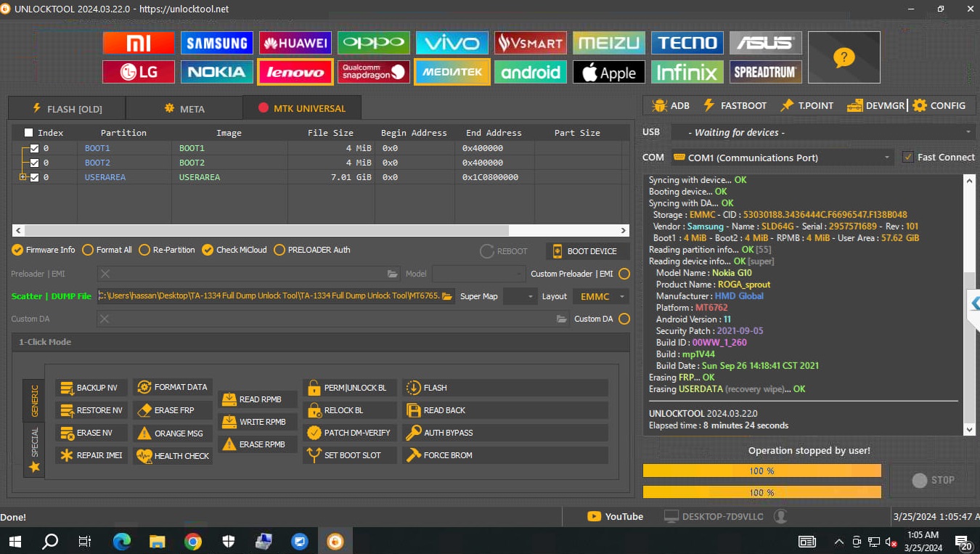
Task: Open the Model dropdown
Action: pos(478,274)
